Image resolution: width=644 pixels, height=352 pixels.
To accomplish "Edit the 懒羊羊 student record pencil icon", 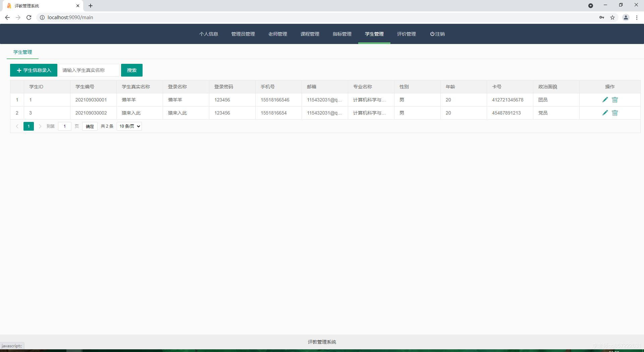I will 605,99.
